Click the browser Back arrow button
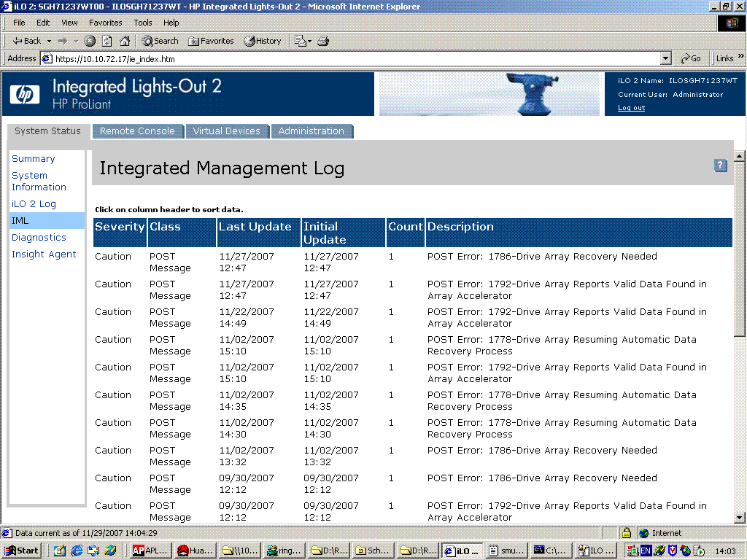The width and height of the screenshot is (747, 560). pos(26,41)
